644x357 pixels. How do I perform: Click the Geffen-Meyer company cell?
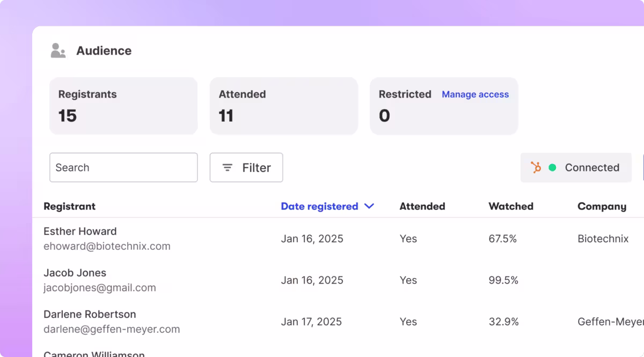[611, 322]
